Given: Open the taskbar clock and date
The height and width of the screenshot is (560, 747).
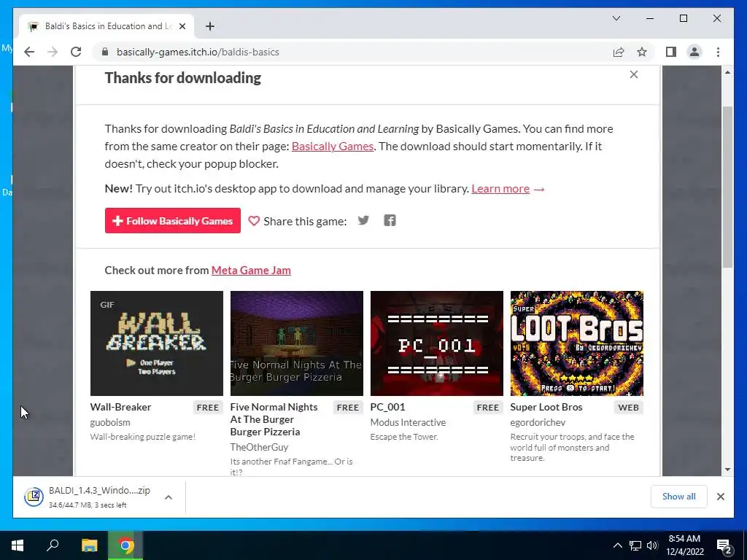Looking at the screenshot, I should [x=684, y=545].
